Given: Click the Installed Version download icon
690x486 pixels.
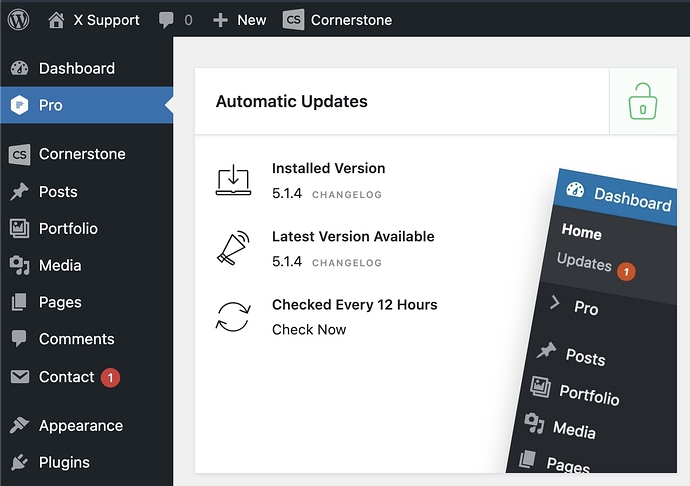Looking at the screenshot, I should pos(233,180).
